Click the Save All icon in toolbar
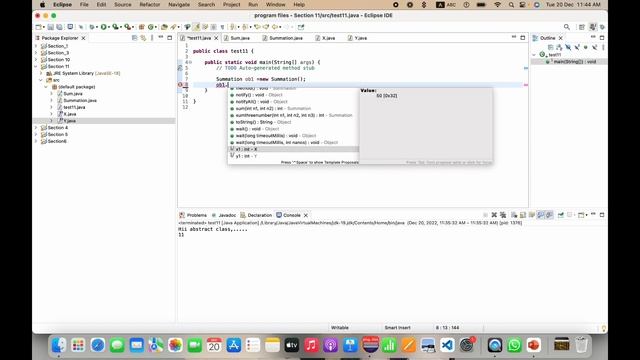The width and height of the screenshot is (640, 360). point(60,27)
